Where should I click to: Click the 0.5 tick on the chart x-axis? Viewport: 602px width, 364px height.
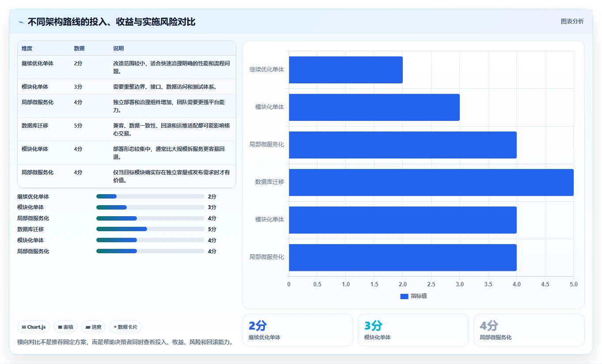[x=317, y=284]
